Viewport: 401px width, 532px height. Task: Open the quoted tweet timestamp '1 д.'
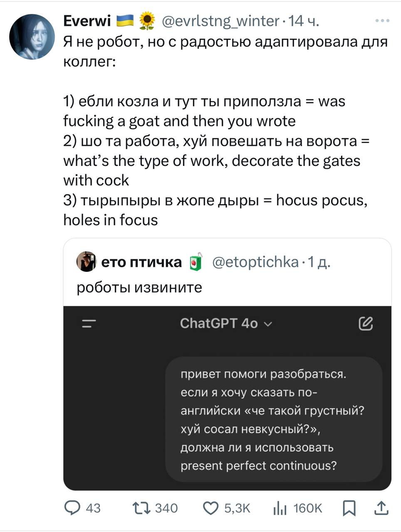[319, 262]
